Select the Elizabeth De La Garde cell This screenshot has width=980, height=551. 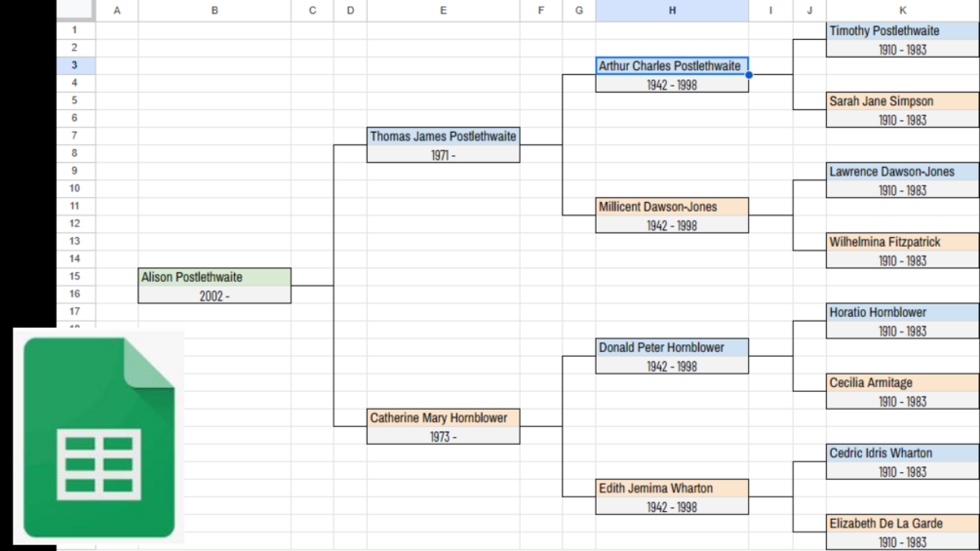point(902,523)
